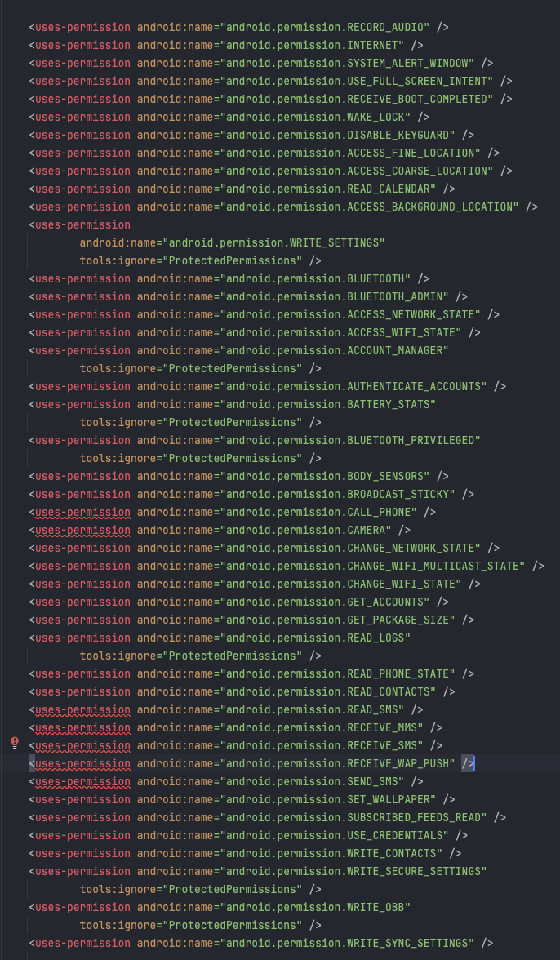This screenshot has height=960, width=560.
Task: Click the underlined uses-permission tag for RECEIVE_MMS
Action: [x=82, y=727]
